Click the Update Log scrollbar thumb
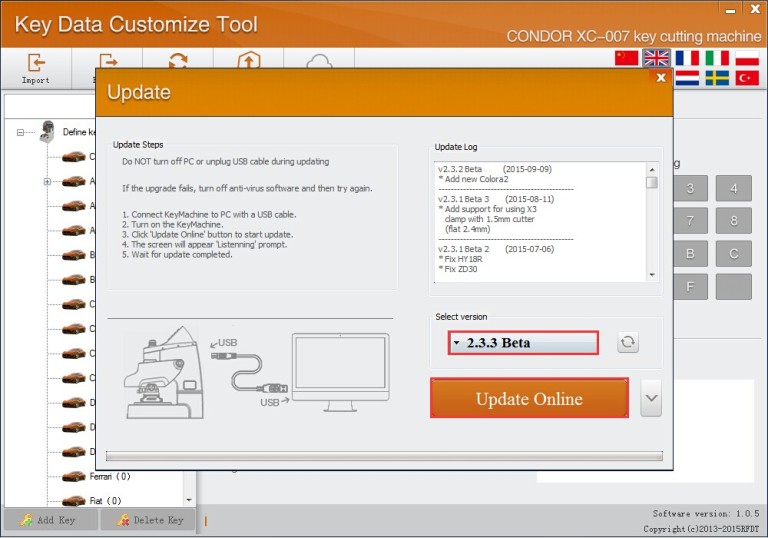Screen dimensions: 768x538 pos(652,183)
